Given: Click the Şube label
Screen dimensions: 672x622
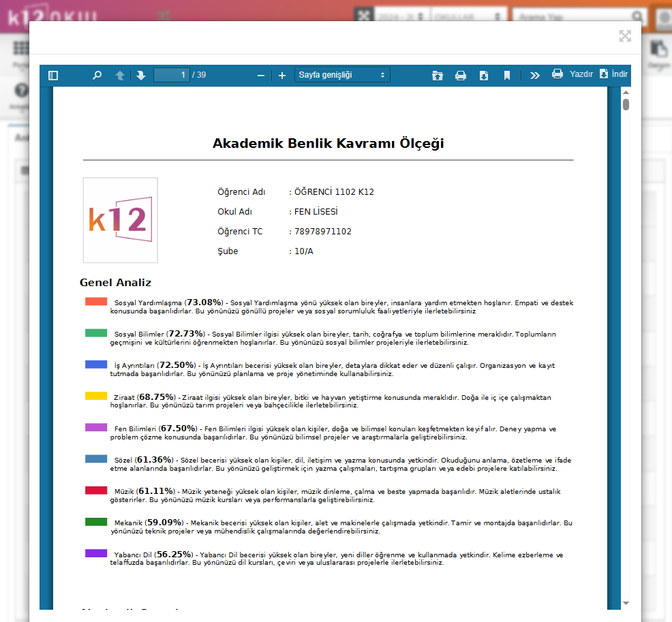Looking at the screenshot, I should coord(228,251).
